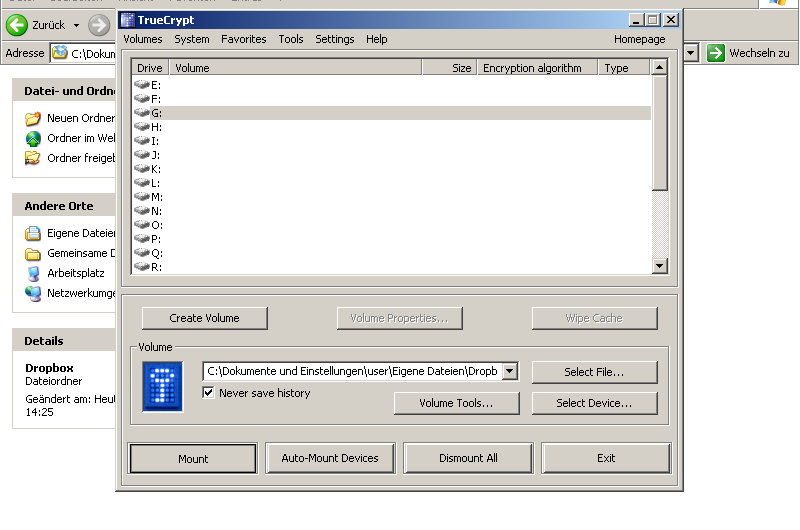
Task: Click the volume path input field
Action: (x=353, y=371)
